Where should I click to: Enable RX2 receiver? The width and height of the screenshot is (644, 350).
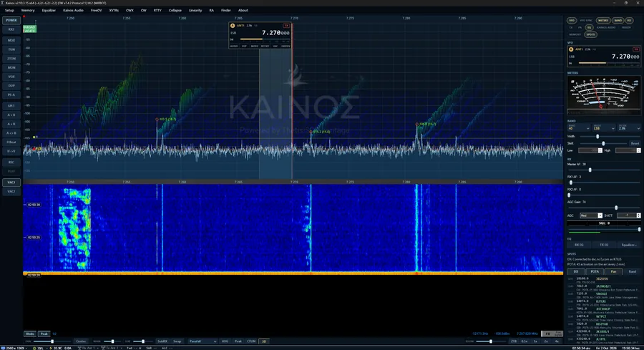(x=11, y=29)
